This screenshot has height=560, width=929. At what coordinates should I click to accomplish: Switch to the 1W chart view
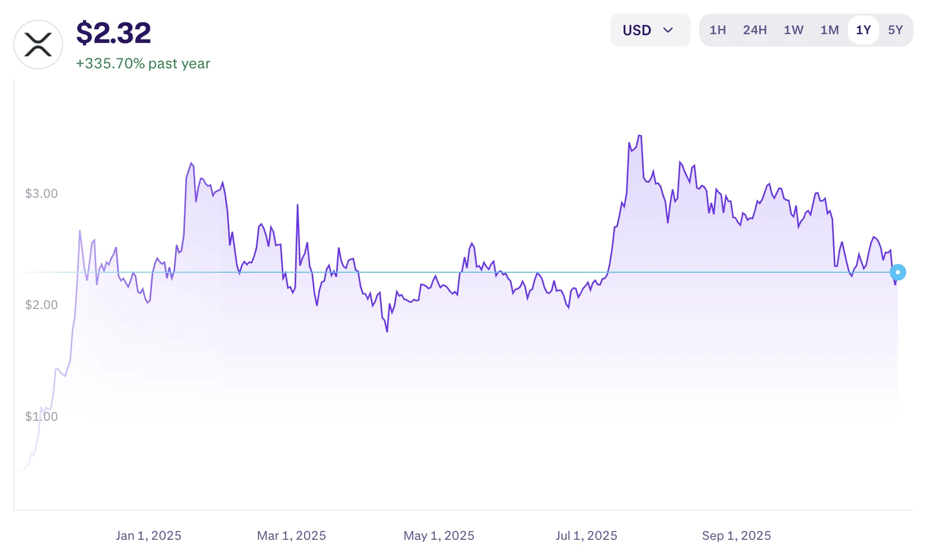pos(793,30)
